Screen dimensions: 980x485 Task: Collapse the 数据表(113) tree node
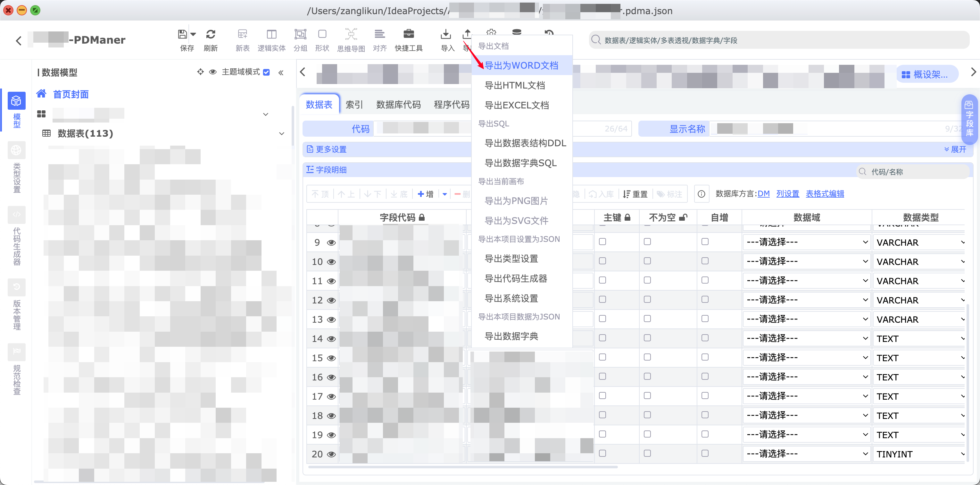tap(281, 134)
